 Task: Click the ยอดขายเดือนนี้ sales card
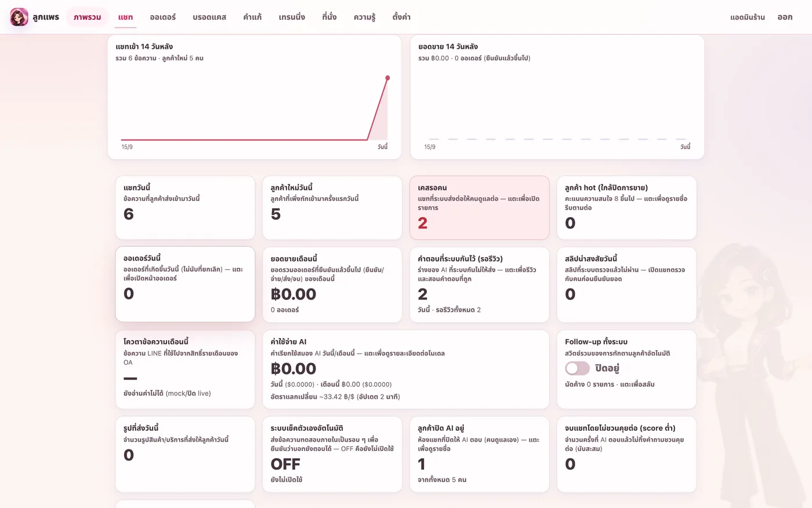[332, 284]
